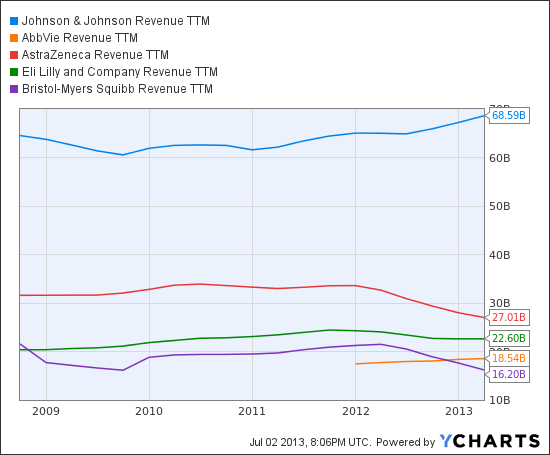Screen dimensions: 550x455
Task: Click the 30B y-axis label
Action: tap(499, 303)
